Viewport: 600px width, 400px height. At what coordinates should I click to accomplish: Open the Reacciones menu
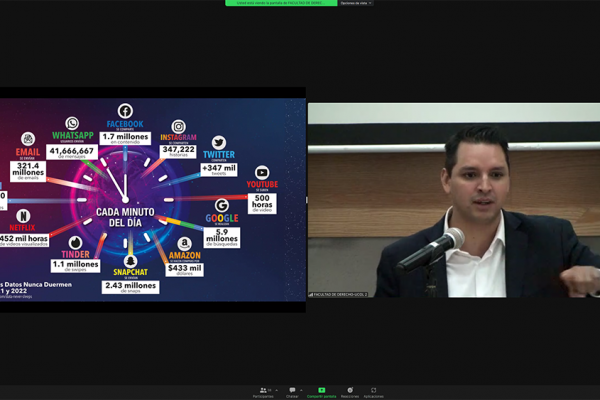(x=350, y=392)
